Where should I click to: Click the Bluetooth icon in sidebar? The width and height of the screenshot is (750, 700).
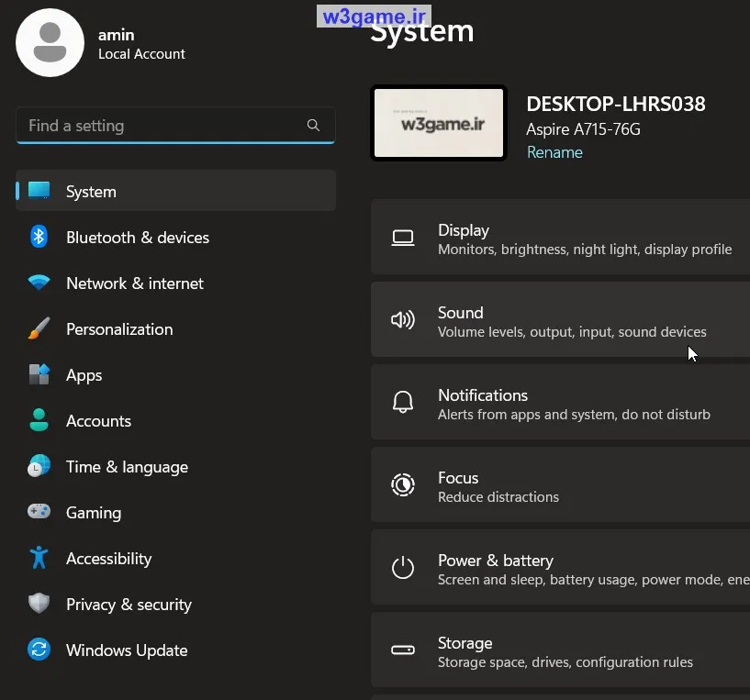pyautogui.click(x=39, y=236)
